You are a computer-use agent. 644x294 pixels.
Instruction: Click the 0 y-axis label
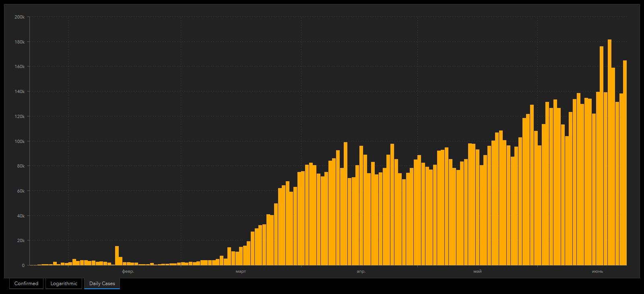pos(23,265)
